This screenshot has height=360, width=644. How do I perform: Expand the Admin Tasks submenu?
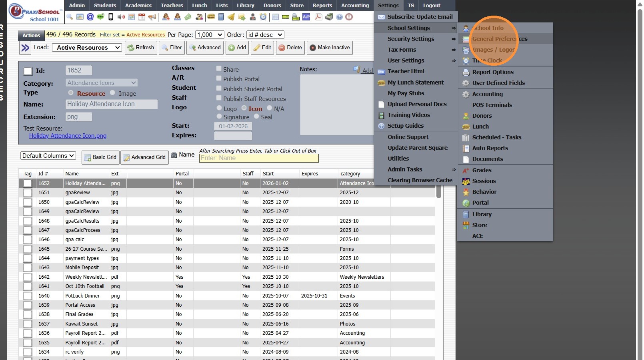click(x=416, y=169)
